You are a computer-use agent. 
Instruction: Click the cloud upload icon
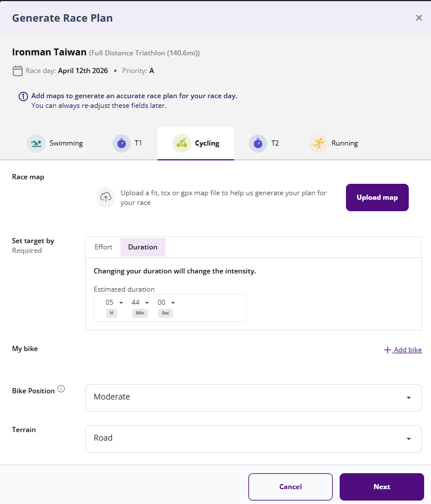106,197
